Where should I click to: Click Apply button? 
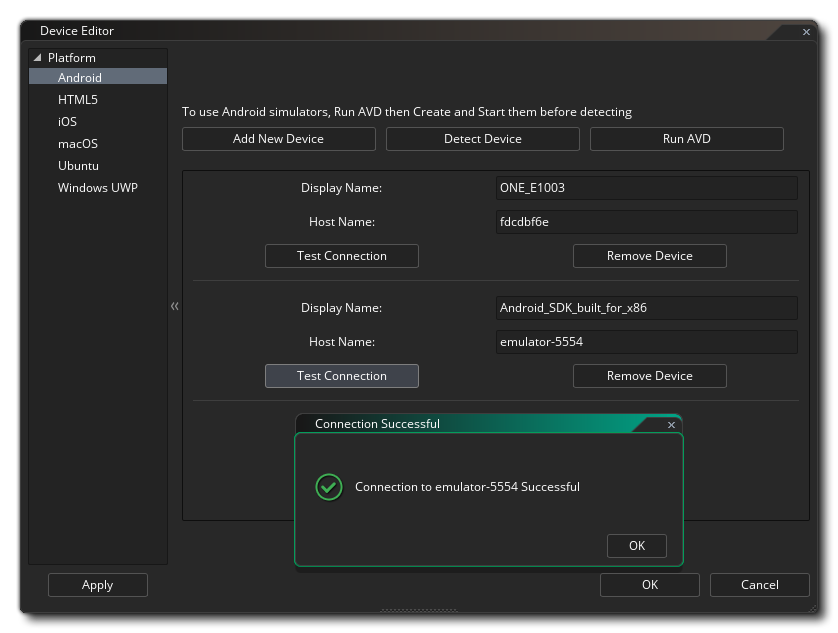click(x=98, y=585)
